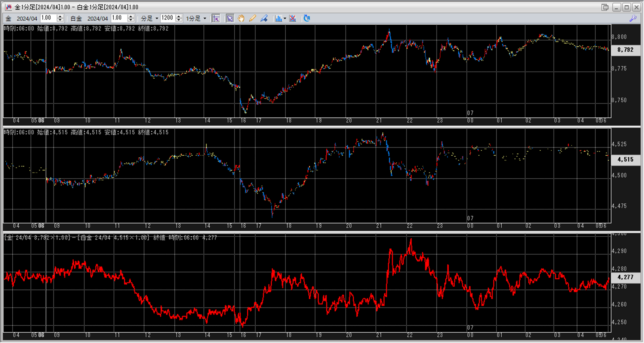Increase gold multiplier with up stepper

60,16
